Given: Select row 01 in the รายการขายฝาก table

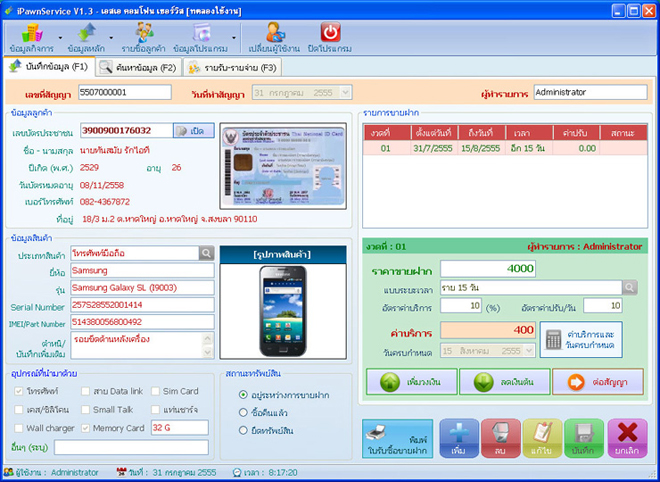Looking at the screenshot, I should point(505,148).
